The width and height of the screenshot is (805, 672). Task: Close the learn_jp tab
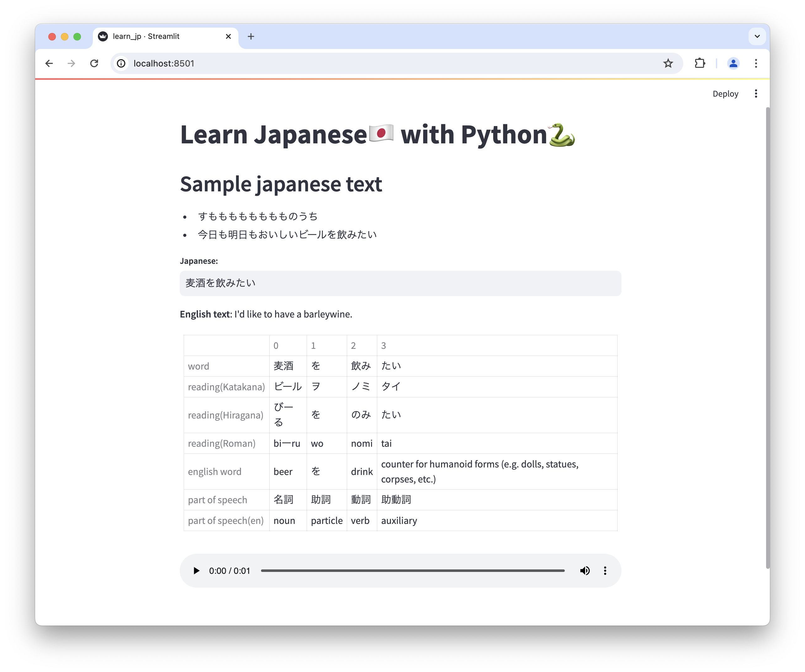click(228, 36)
